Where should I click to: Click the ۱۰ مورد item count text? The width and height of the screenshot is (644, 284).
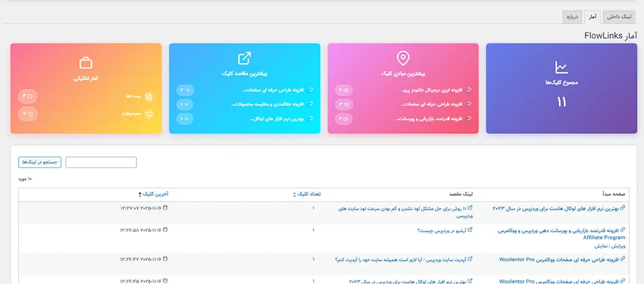[25, 179]
